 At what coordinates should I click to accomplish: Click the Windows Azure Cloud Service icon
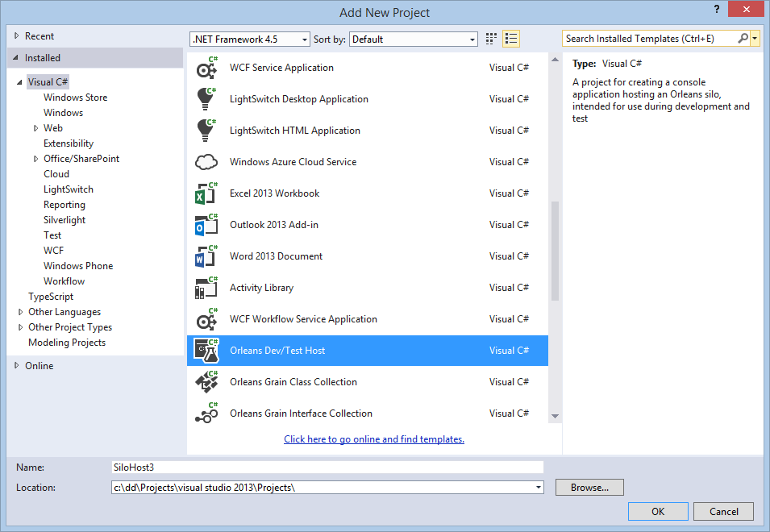click(206, 162)
